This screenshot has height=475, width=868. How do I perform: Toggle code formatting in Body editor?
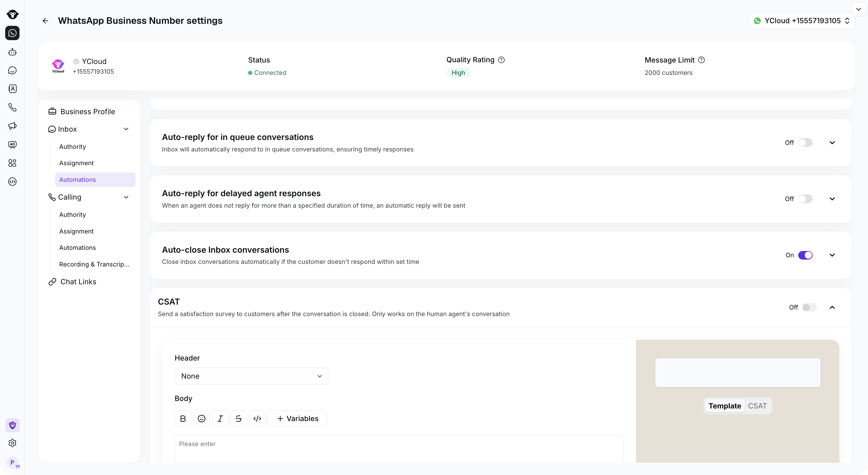[x=257, y=419]
